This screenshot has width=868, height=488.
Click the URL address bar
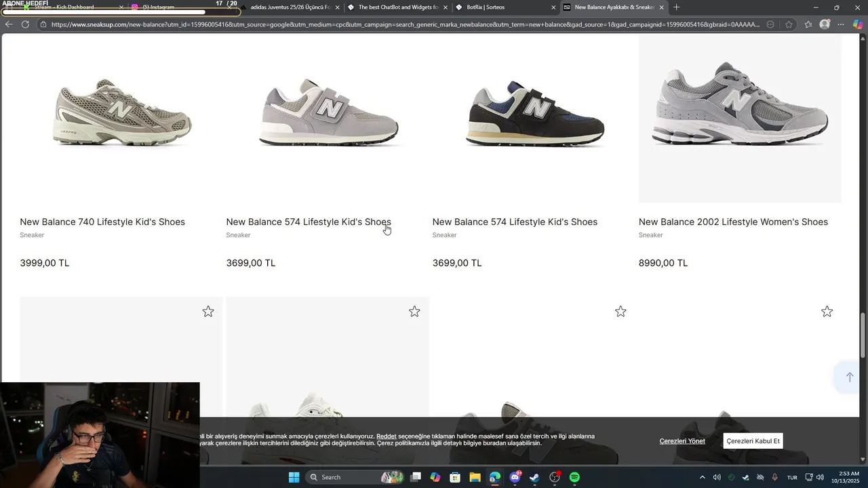pyautogui.click(x=405, y=24)
